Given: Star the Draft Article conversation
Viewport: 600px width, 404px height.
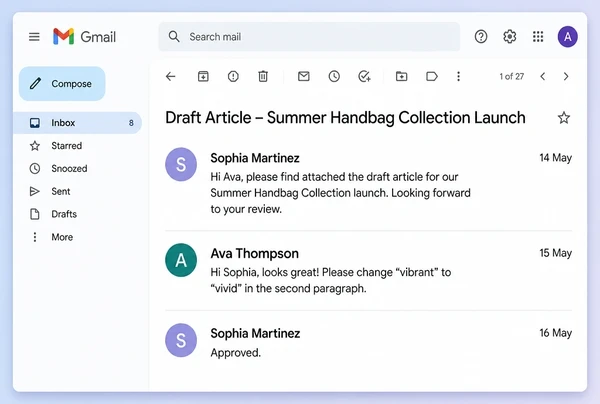Looking at the screenshot, I should [x=564, y=118].
